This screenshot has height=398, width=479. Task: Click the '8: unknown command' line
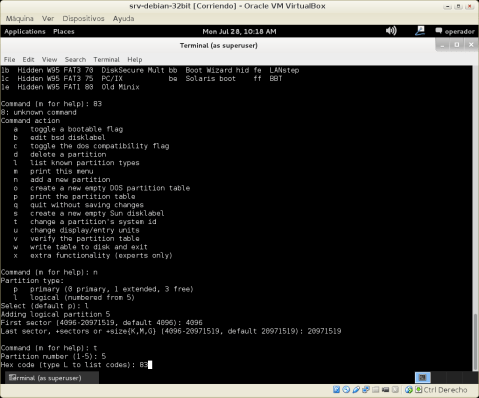(39, 112)
